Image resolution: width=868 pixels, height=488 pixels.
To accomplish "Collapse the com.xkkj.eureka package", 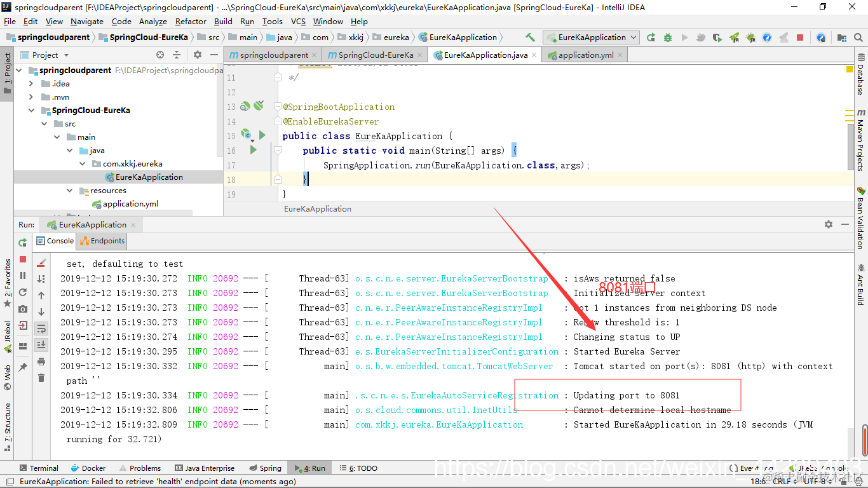I will coord(82,163).
